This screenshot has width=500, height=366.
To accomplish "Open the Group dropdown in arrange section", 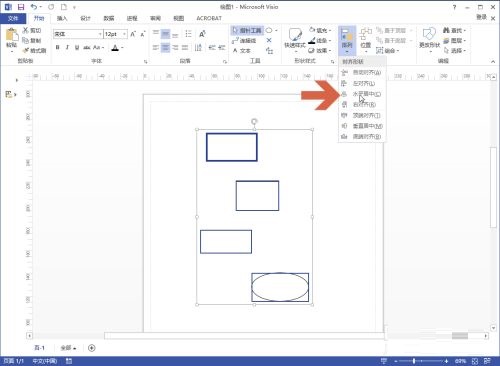I will point(387,50).
